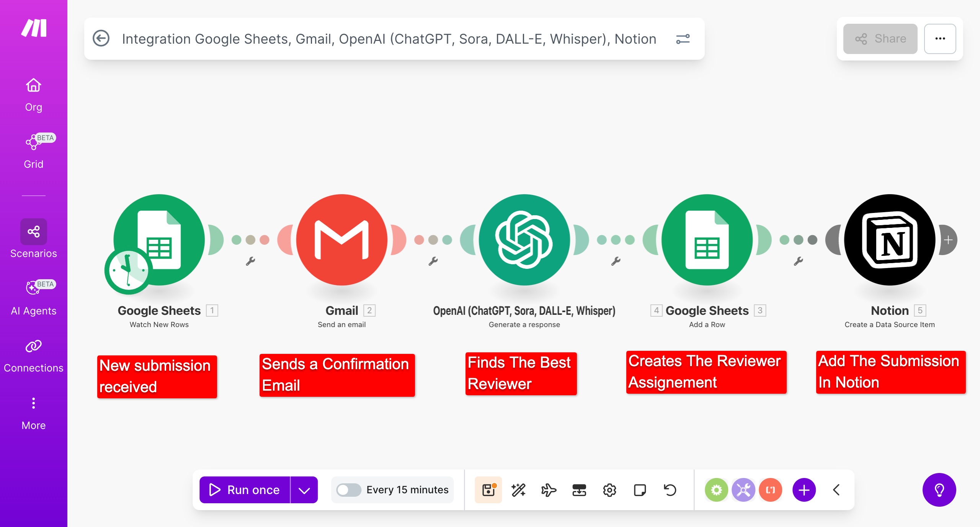Toggle the airplane autopilot icon
This screenshot has width=980, height=527.
548,490
